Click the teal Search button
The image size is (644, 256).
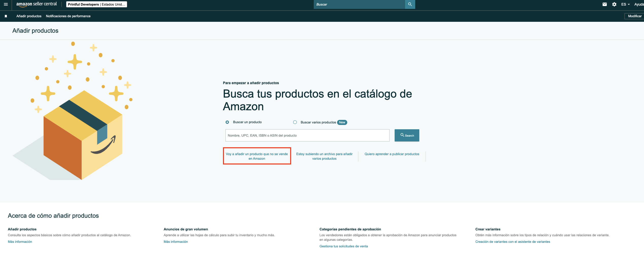(x=407, y=135)
